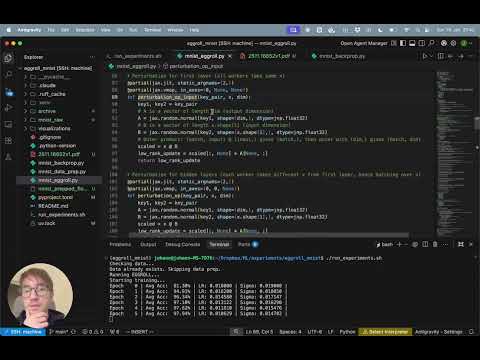Viewport: 480px width, 360px height.
Task: Change indentation via Spaces: 4
Action: point(290,332)
